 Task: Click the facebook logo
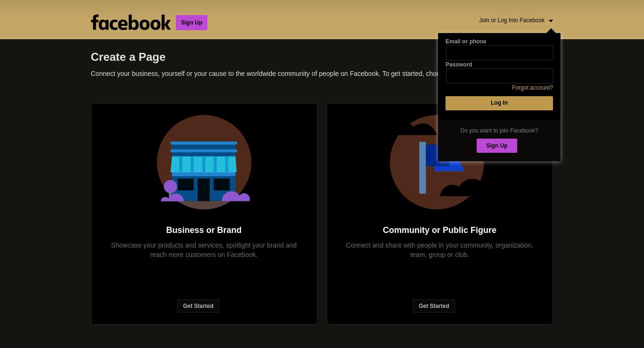coord(131,22)
